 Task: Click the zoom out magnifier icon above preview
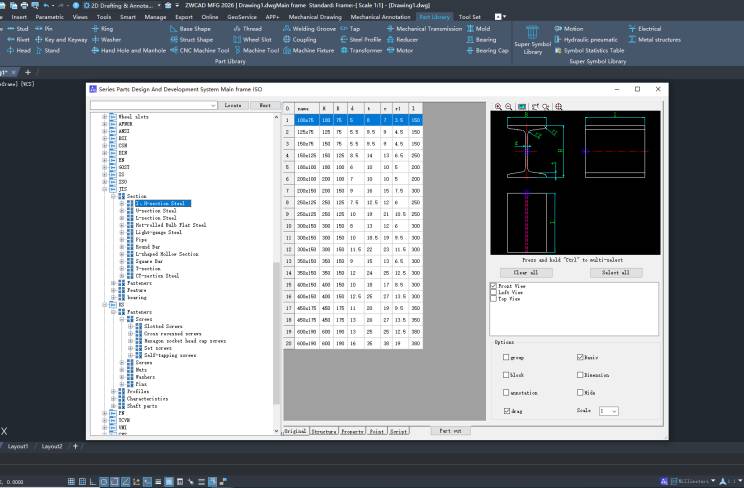pos(509,106)
